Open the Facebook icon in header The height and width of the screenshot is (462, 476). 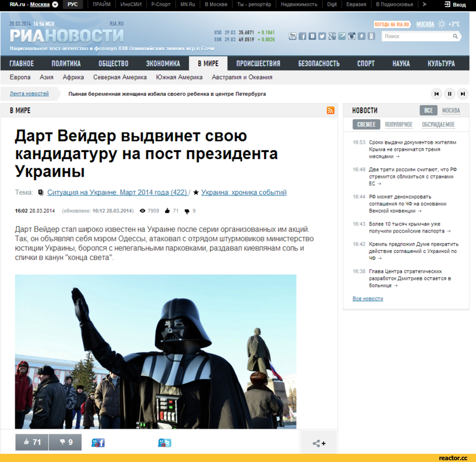[302, 36]
